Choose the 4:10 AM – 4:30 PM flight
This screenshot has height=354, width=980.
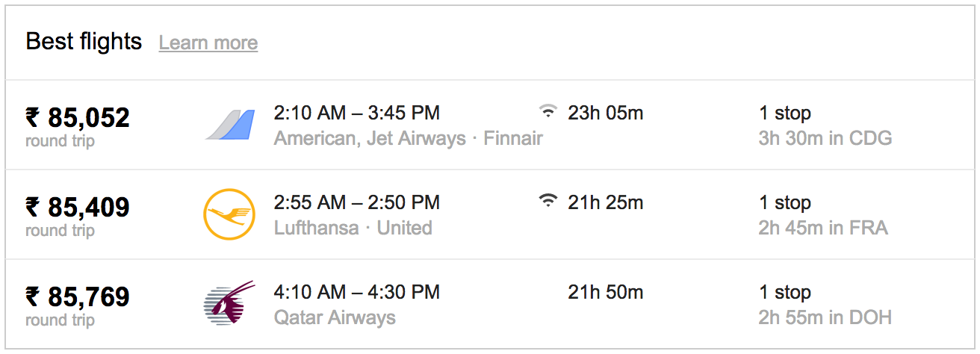[x=357, y=292]
